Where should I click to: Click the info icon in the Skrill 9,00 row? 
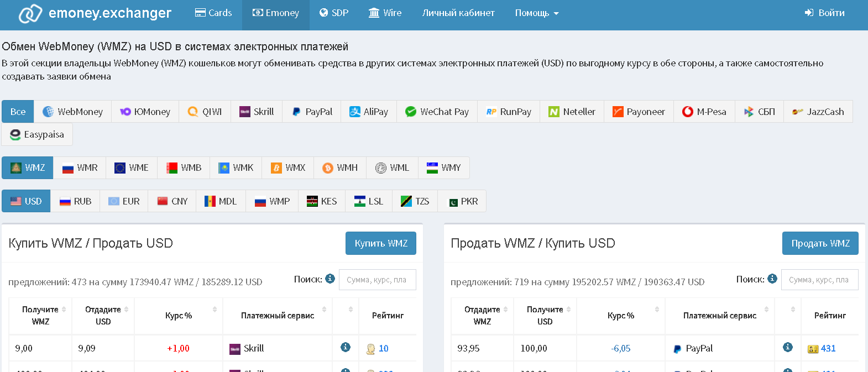(x=346, y=347)
